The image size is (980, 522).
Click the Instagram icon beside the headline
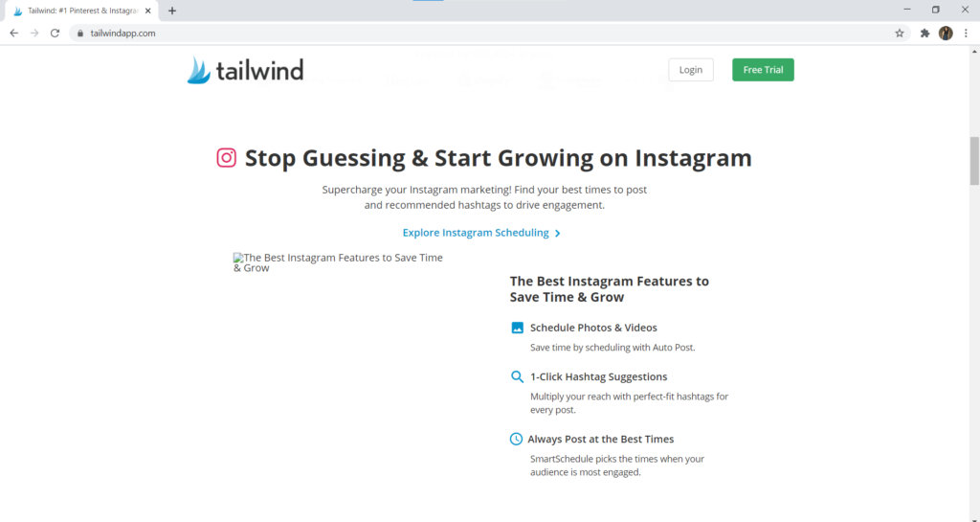[226, 157]
